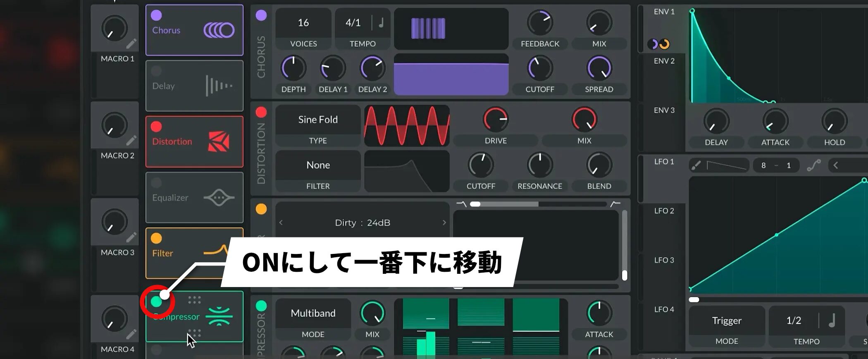Switch to the LFO 3 tab
868x359 pixels.
[x=664, y=260]
